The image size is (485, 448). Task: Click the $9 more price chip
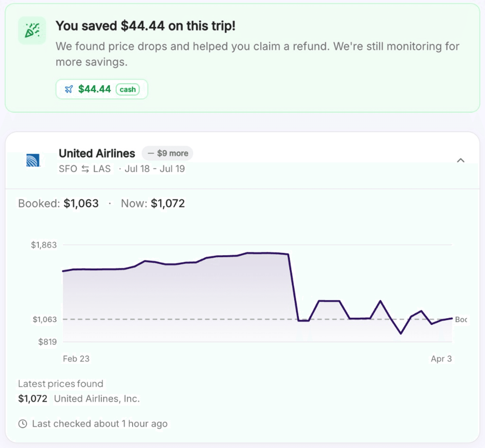[167, 153]
